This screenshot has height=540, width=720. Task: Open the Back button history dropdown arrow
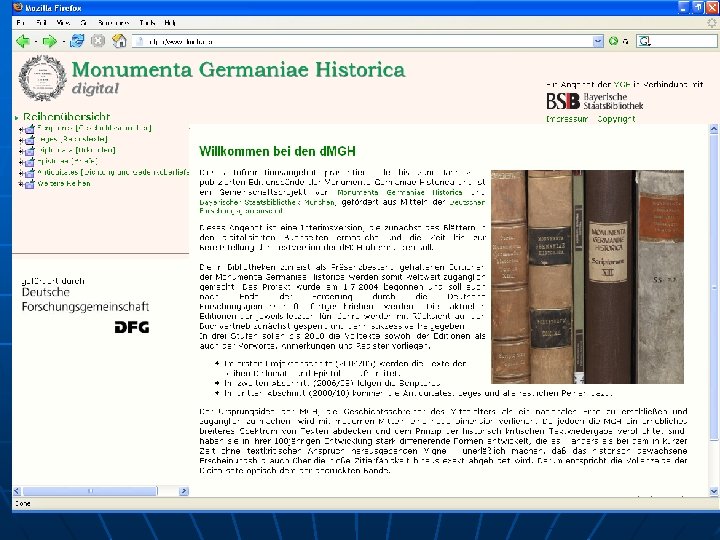point(36,42)
